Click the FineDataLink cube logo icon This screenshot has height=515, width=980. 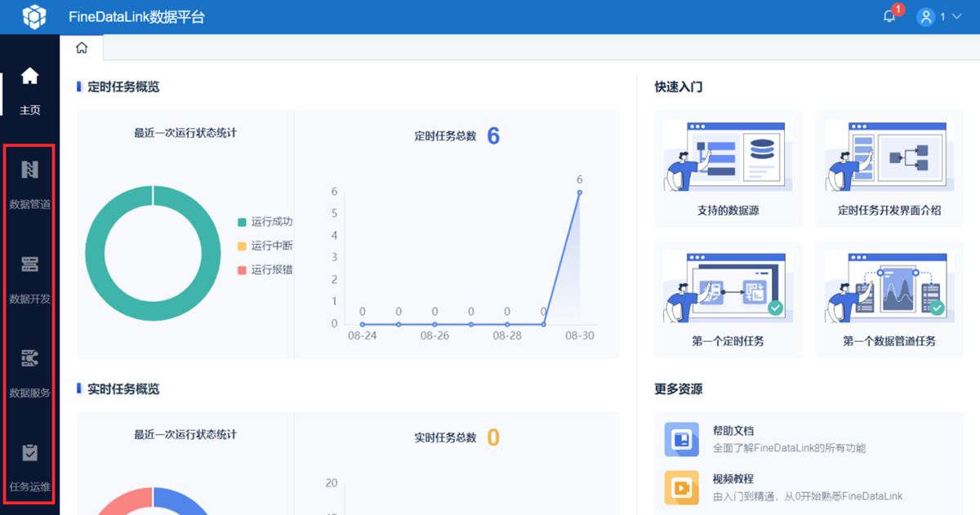click(34, 16)
